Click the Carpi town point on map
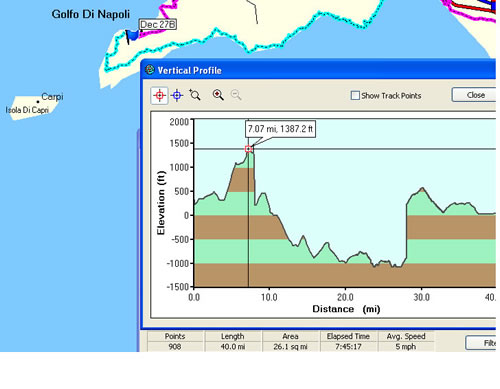This screenshot has height=389, width=500. pos(38,102)
